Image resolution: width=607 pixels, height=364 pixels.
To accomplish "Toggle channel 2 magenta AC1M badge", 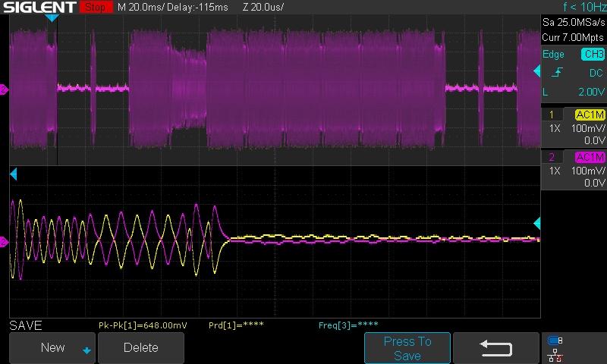I will click(x=590, y=157).
